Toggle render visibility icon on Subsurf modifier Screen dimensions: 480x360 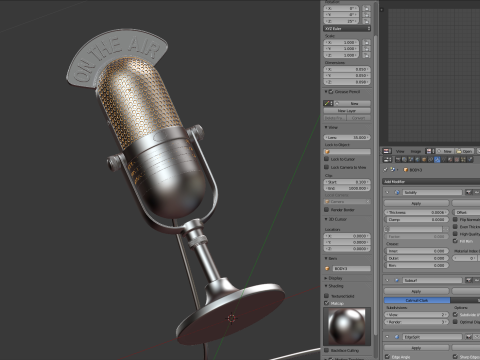tap(469, 280)
